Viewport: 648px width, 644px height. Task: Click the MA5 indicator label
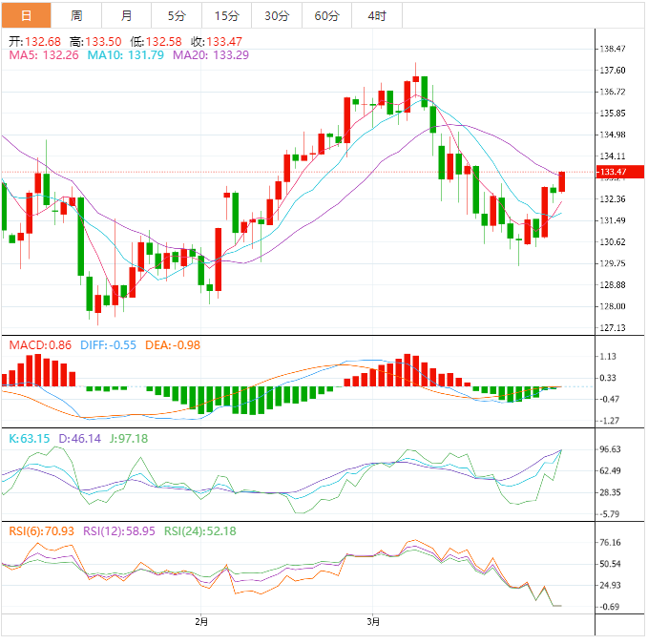pyautogui.click(x=43, y=55)
